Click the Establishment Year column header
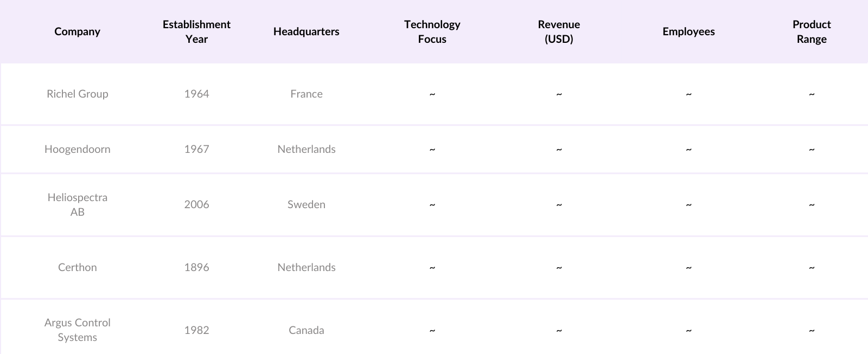Screen dimensions: 868x354 click(196, 31)
